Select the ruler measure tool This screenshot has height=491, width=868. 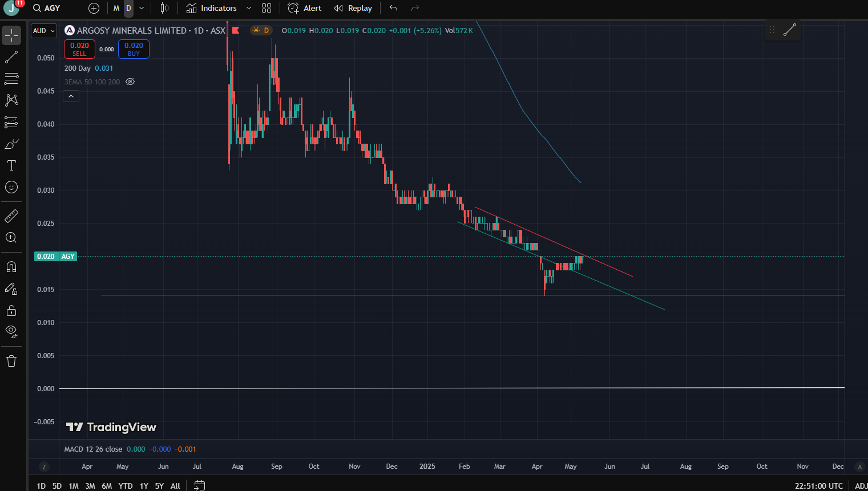[11, 216]
